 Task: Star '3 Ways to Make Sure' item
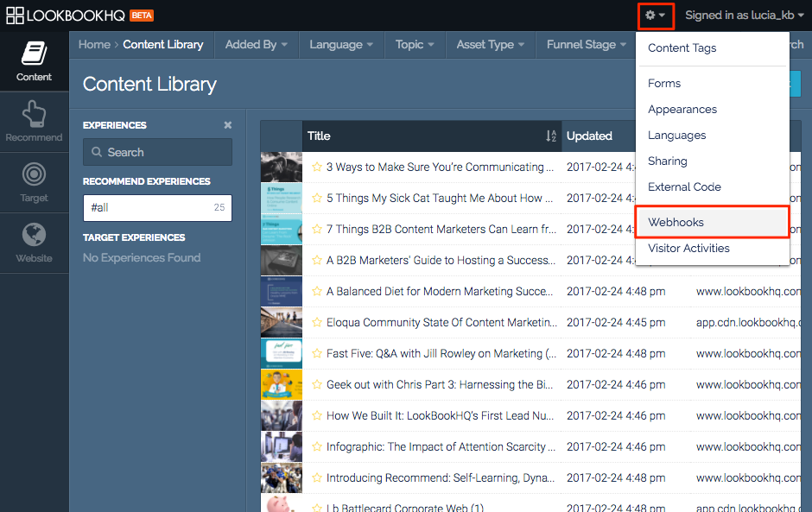click(317, 167)
